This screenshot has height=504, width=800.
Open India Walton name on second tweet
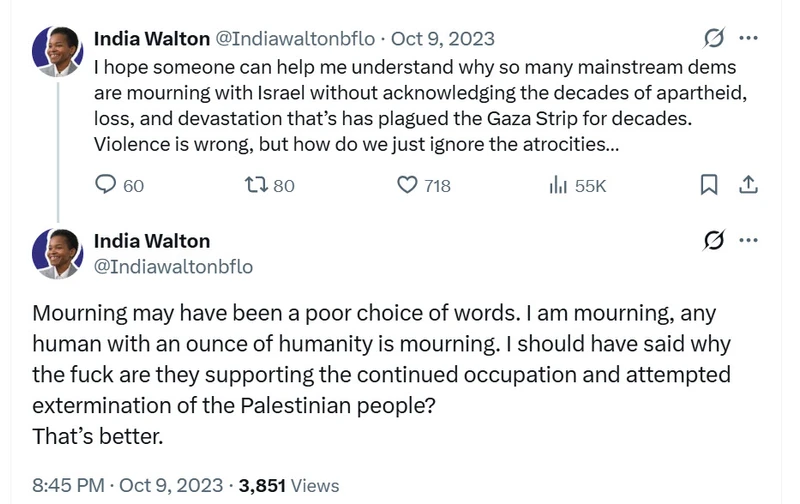[x=152, y=241]
